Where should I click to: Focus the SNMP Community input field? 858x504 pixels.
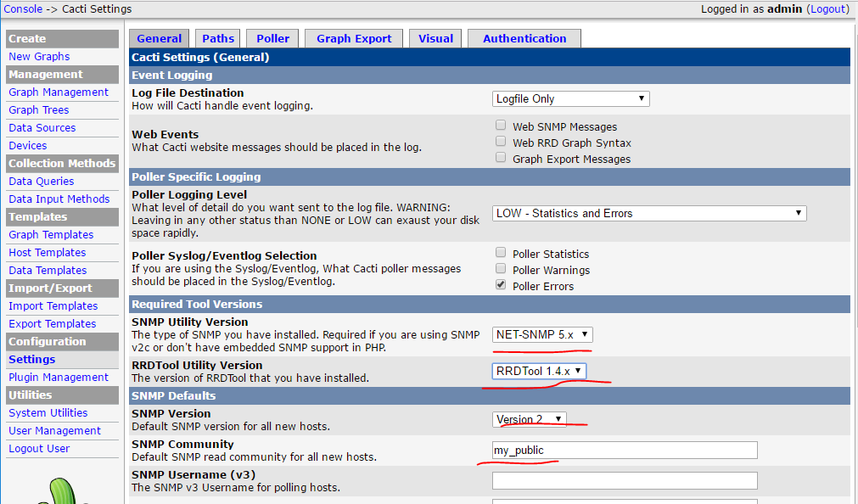(x=625, y=451)
